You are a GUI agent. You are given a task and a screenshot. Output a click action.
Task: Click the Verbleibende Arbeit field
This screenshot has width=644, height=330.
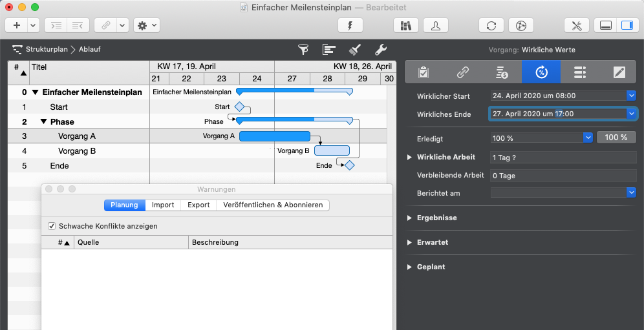pos(563,176)
